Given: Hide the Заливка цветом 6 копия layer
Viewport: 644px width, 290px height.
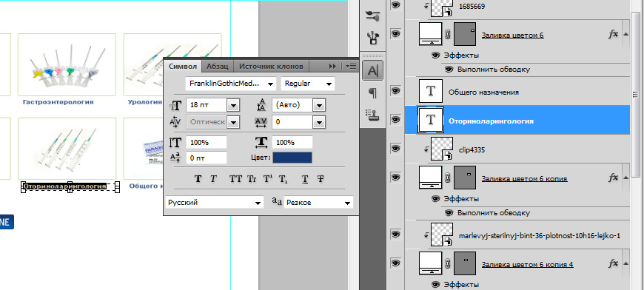Looking at the screenshot, I should pyautogui.click(x=395, y=177).
